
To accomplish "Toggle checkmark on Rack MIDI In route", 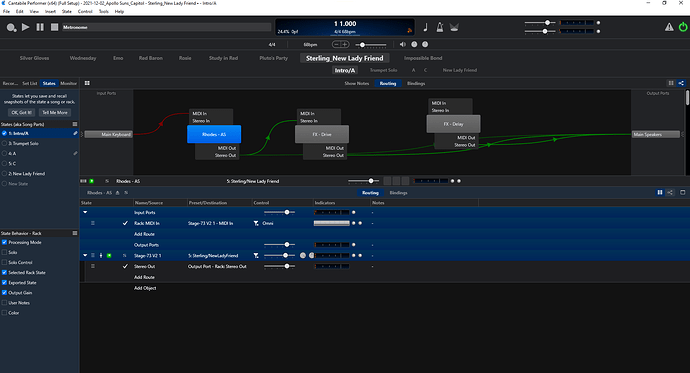I will (125, 223).
